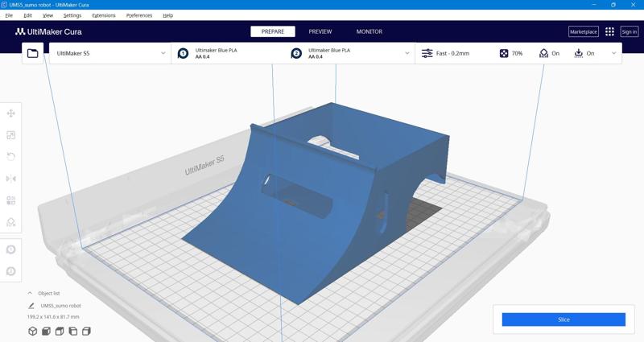Click the first Ultimaker Blue PLA label
The height and width of the screenshot is (342, 644).
[x=216, y=50]
